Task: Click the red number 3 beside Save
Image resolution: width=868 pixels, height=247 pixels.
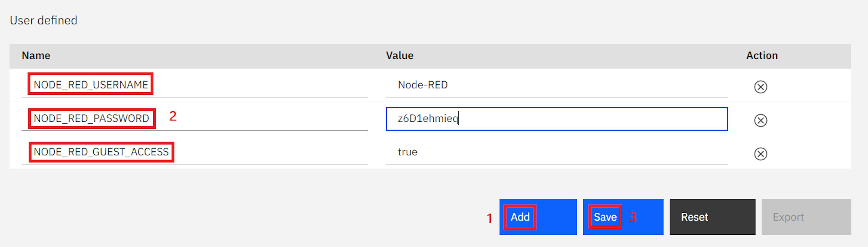Action: [x=633, y=217]
